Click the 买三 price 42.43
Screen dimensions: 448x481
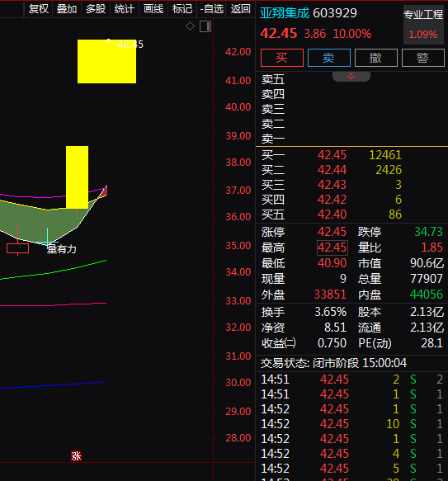(332, 185)
